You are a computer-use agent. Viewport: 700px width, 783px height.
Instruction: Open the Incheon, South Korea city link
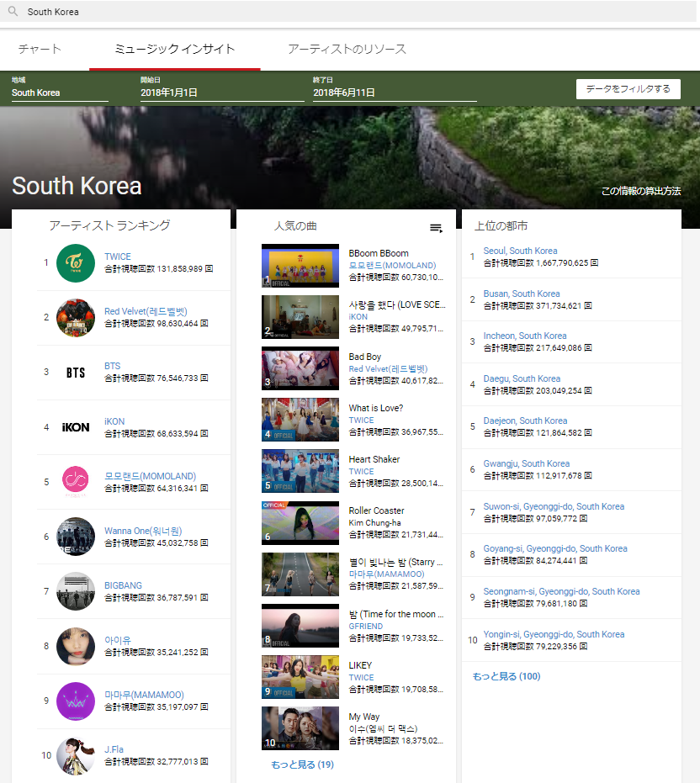tap(525, 336)
